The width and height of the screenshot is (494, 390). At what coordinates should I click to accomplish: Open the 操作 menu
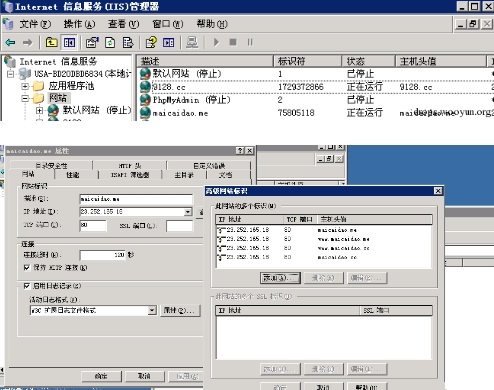point(79,24)
